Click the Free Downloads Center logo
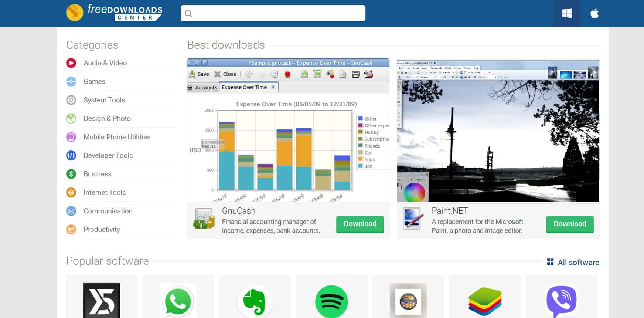 click(114, 13)
